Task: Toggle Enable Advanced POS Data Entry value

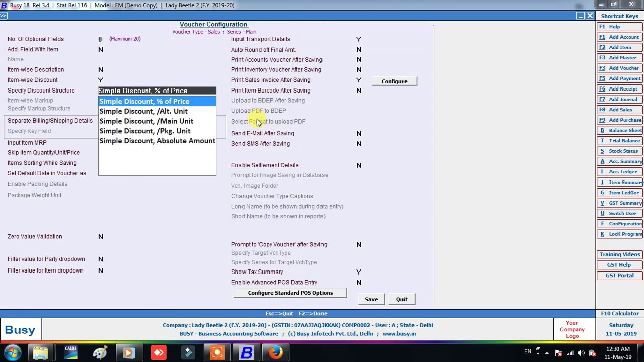Action: point(359,283)
